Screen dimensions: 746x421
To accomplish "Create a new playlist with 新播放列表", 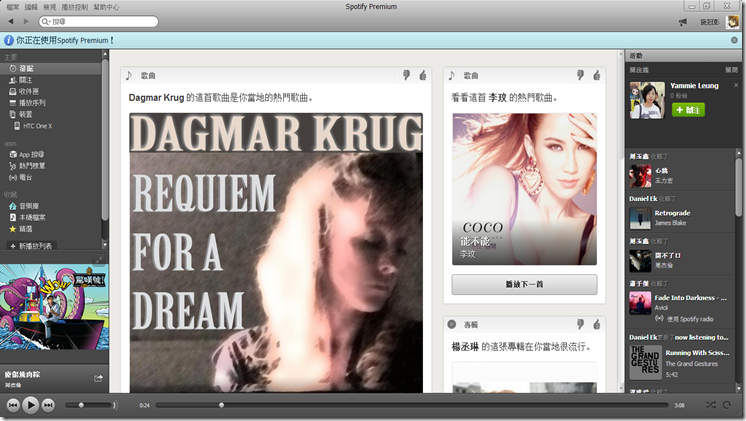I will (31, 246).
